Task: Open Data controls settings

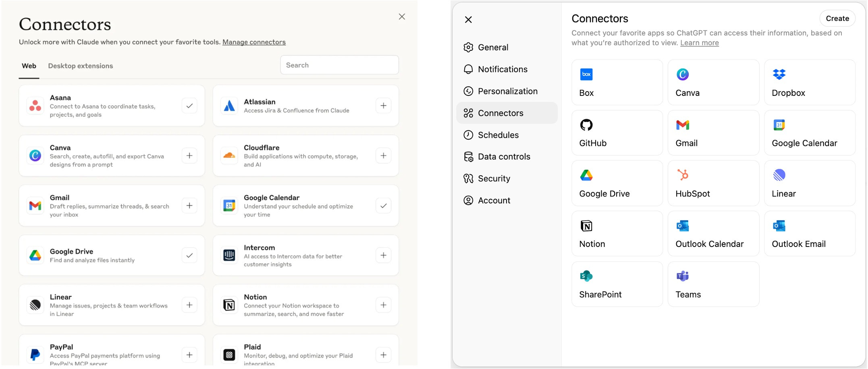Action: 507,157
